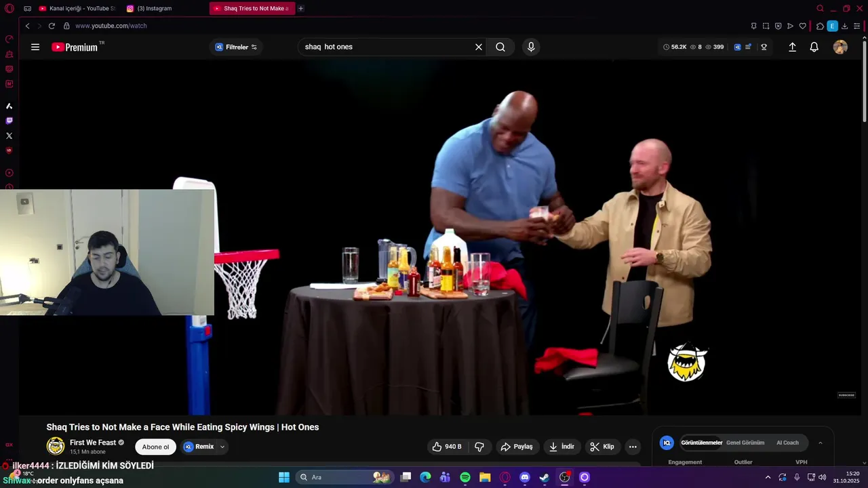868x488 pixels.
Task: Open the notifications bell
Action: click(814, 47)
